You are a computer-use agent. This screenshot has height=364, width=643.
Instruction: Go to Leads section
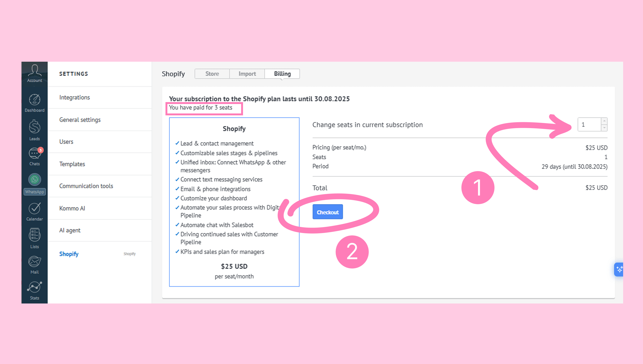tap(35, 130)
